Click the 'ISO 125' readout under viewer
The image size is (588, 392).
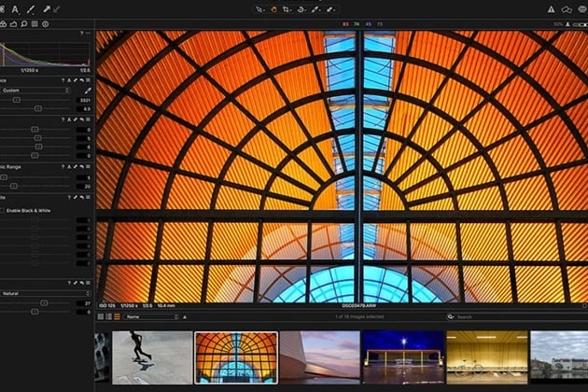(107, 306)
